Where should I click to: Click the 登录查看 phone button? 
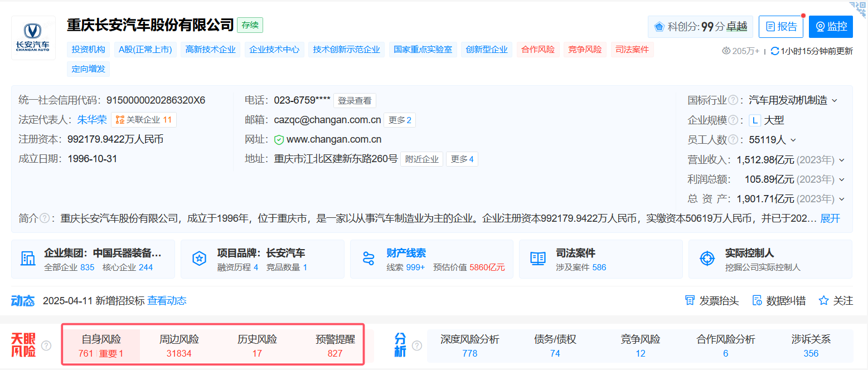click(x=355, y=101)
